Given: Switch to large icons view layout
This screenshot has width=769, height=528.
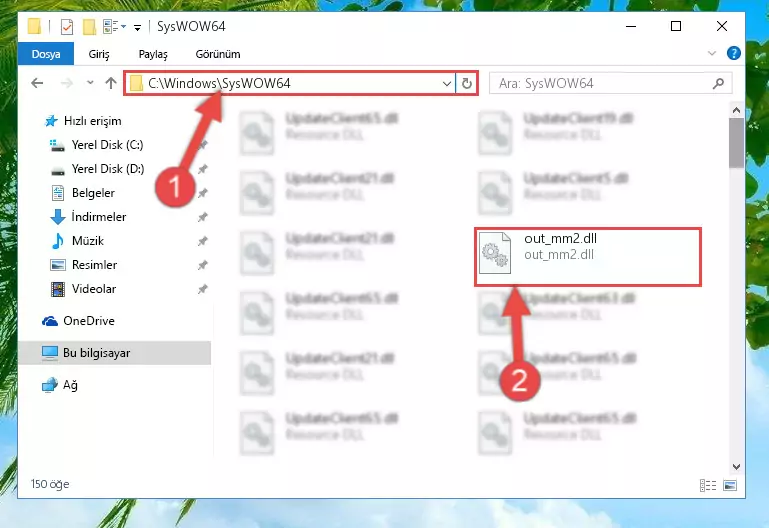Looking at the screenshot, I should (730, 485).
